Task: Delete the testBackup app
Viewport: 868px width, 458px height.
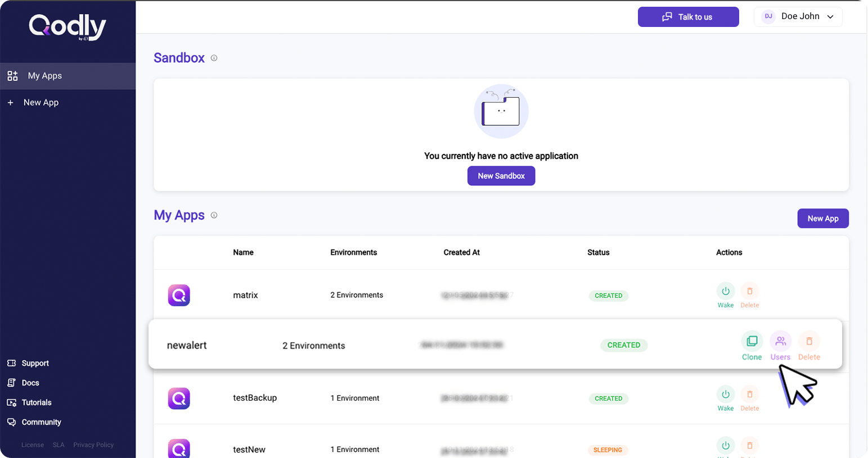Action: [749, 394]
